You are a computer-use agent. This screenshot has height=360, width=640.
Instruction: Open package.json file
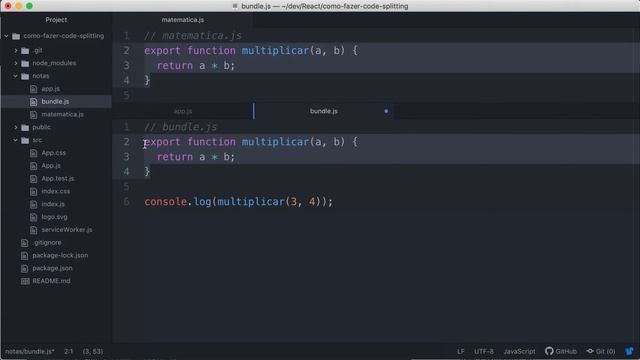52,268
